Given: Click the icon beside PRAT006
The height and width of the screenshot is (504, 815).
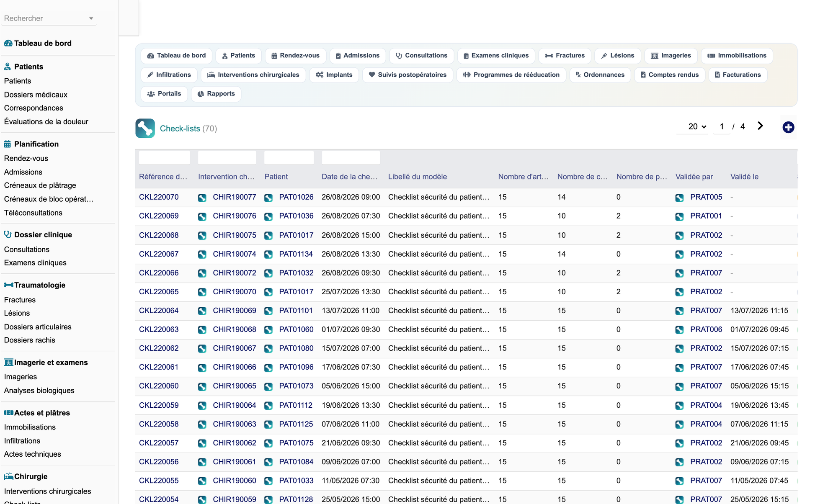Looking at the screenshot, I should (x=679, y=330).
